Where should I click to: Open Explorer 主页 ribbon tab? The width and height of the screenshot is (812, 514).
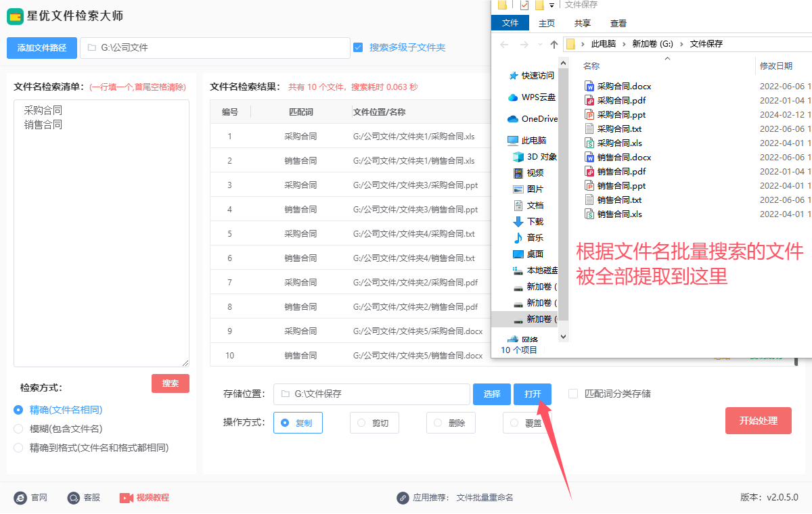click(547, 23)
